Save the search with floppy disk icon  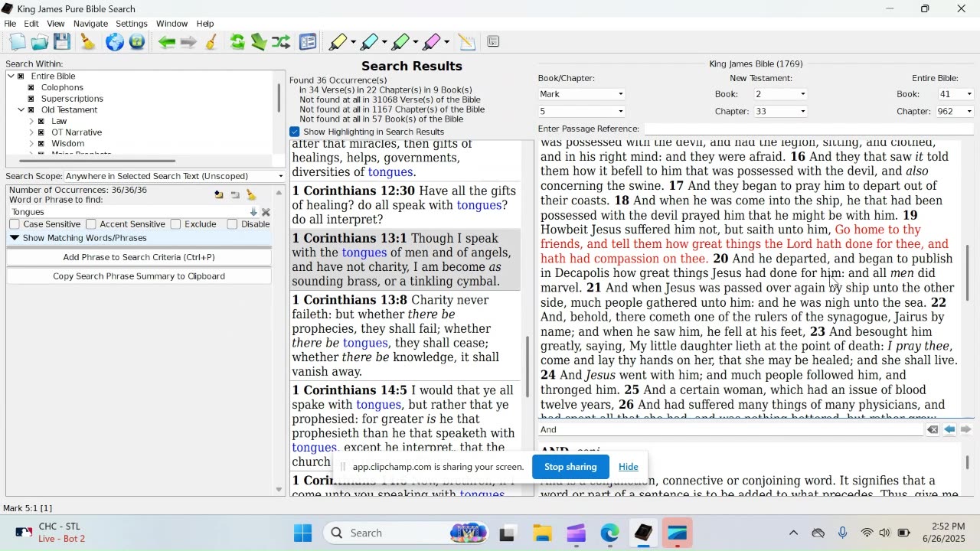click(x=62, y=42)
